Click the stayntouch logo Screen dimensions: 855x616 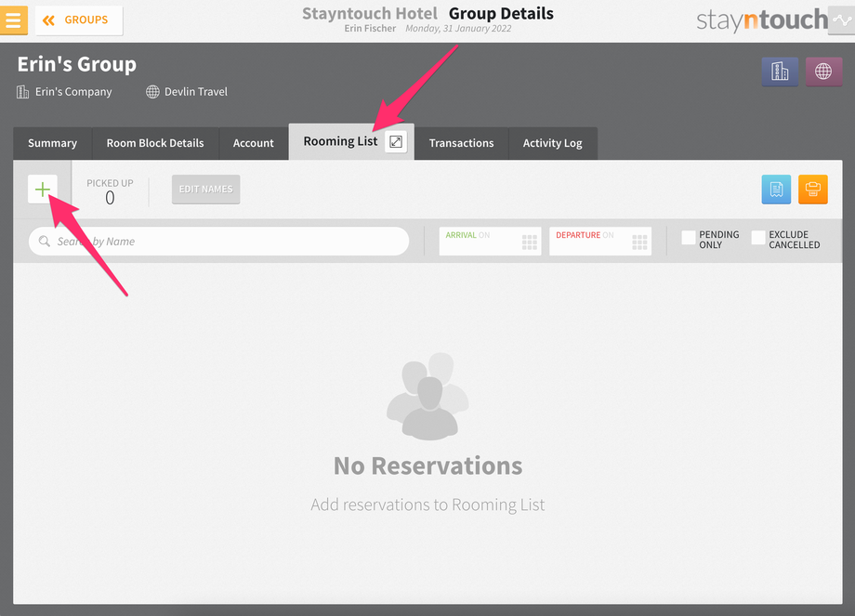click(x=762, y=20)
